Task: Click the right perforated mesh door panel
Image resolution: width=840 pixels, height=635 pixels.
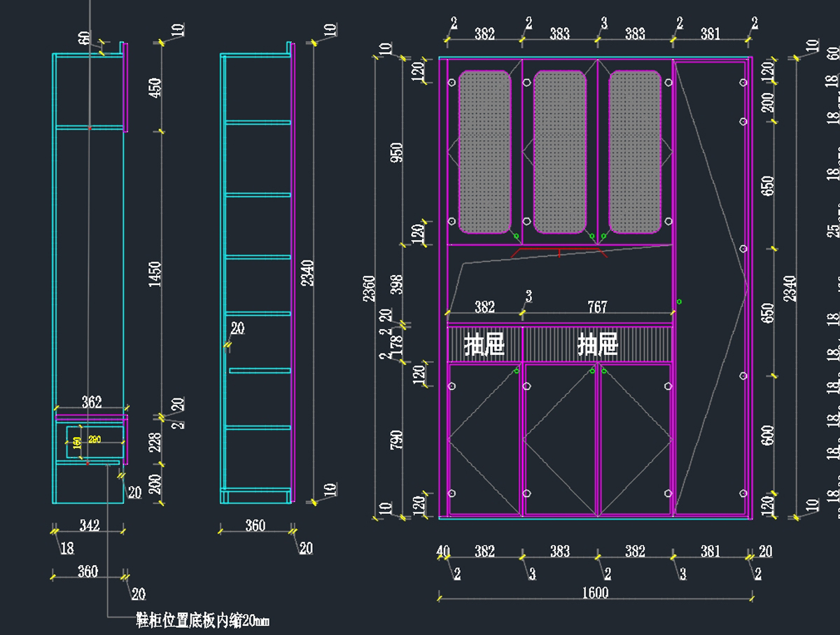Action: point(634,152)
